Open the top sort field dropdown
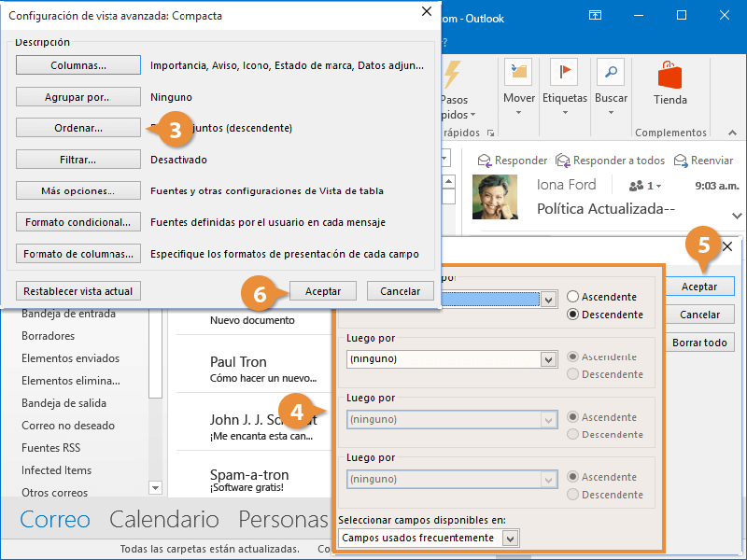747x560 pixels. pos(548,298)
